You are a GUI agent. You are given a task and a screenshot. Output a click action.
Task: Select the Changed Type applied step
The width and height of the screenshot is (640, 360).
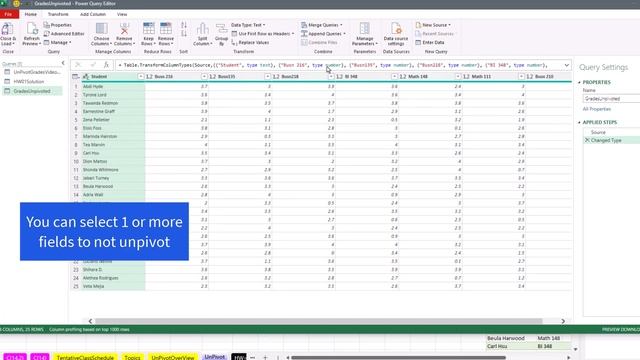[606, 140]
